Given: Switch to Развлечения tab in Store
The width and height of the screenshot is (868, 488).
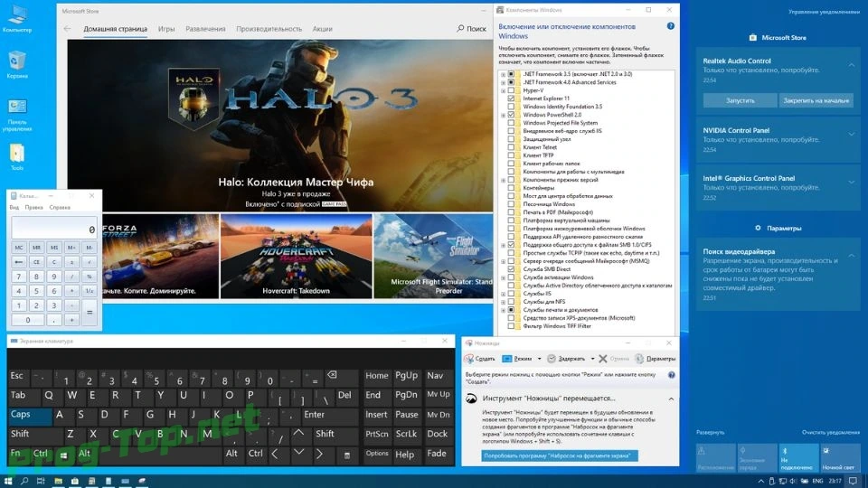Looking at the screenshot, I should 205,29.
